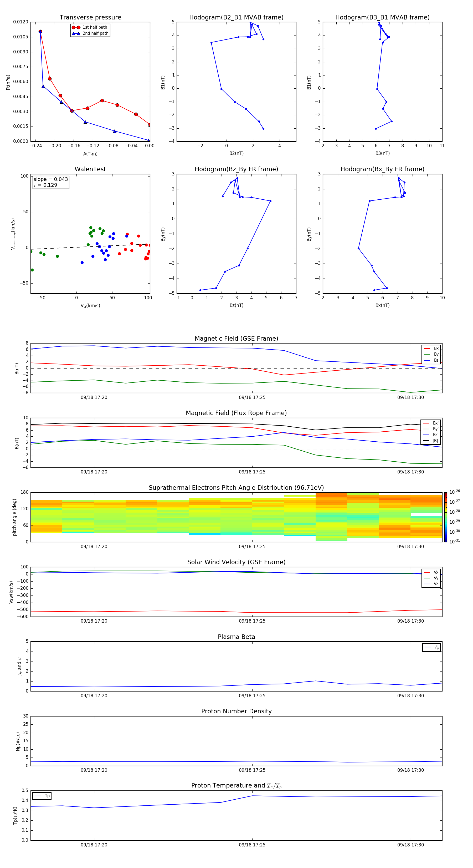Image resolution: width=473 pixels, height=868 pixels.
Task: Click the "pitch angle (deg)" axis label
Action: coord(14,517)
